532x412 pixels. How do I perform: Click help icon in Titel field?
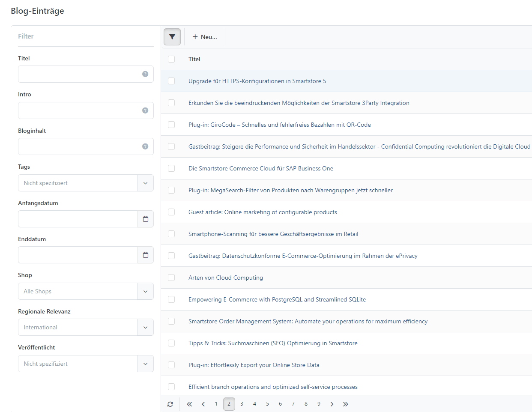tap(145, 74)
